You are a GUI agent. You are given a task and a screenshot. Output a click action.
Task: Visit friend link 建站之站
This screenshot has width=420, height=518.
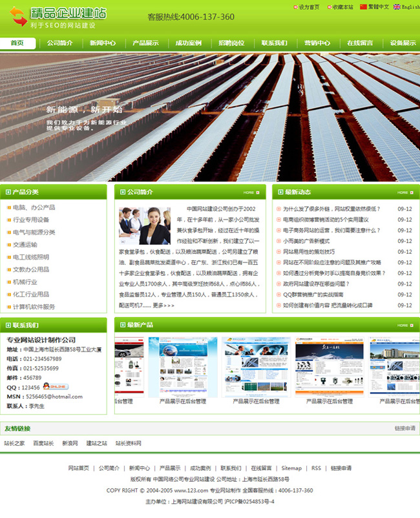pos(97,443)
